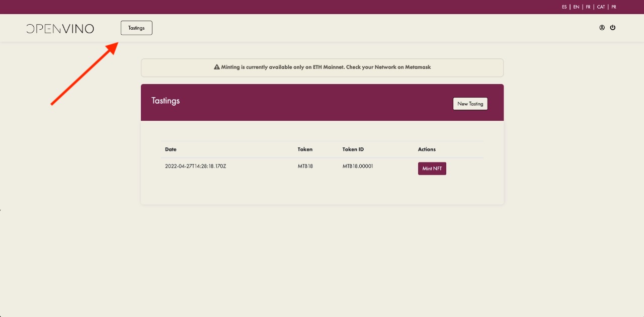Click the Tastings panel heading
Viewport: 644px width, 317px height.
click(166, 101)
